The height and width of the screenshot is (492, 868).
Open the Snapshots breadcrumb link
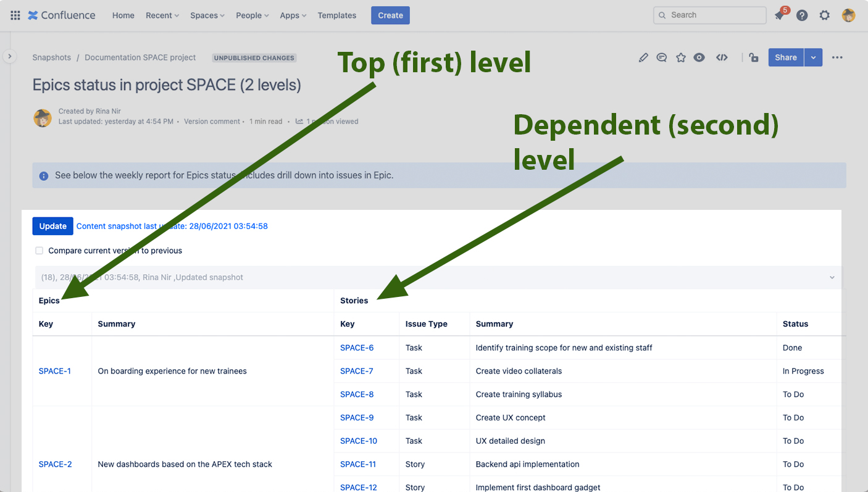52,57
